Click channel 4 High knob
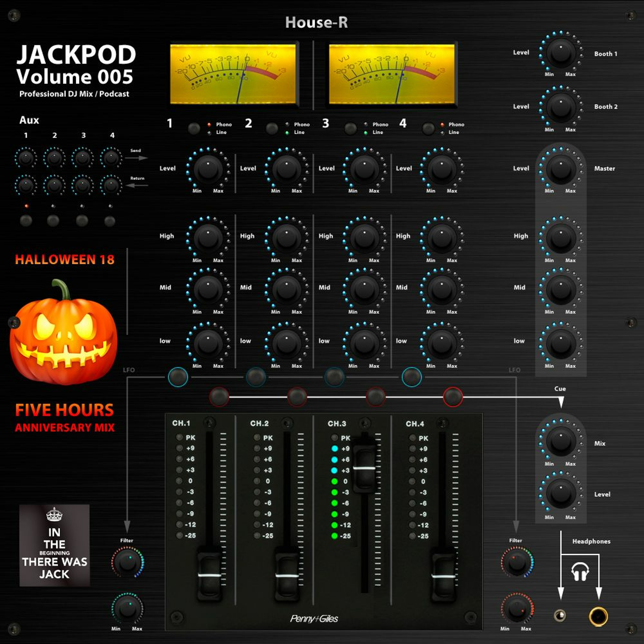 (442, 239)
